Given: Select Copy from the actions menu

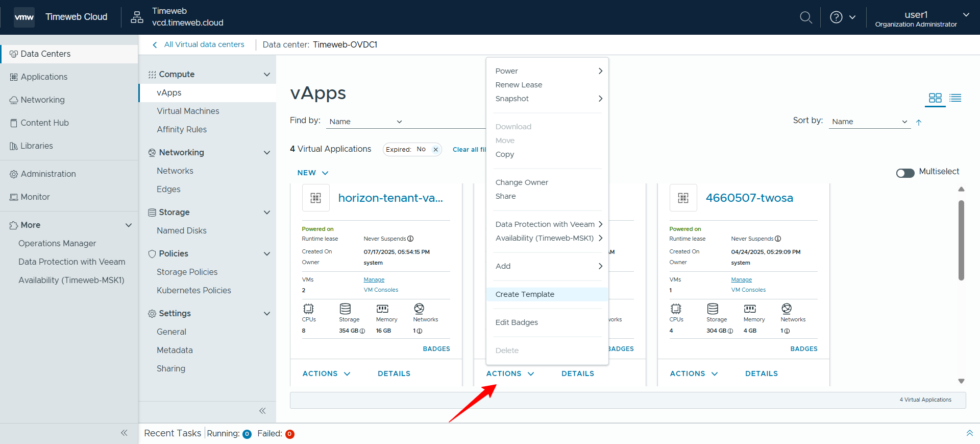Looking at the screenshot, I should 547,154.
